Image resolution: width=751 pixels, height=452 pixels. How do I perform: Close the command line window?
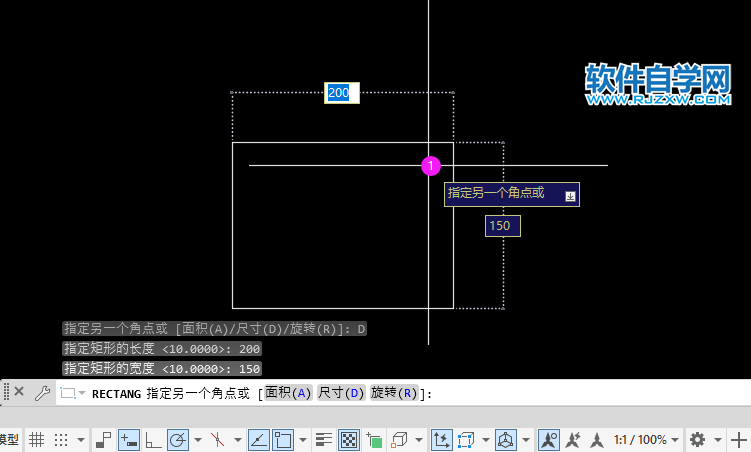point(19,392)
